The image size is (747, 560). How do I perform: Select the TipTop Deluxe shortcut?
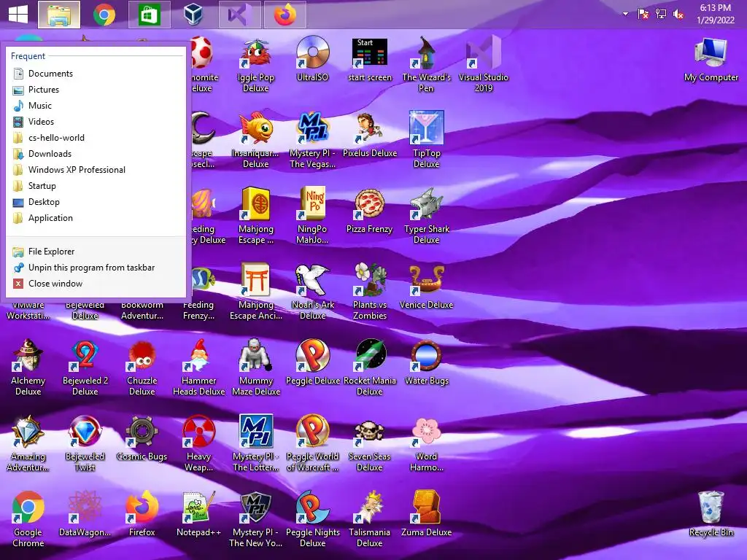pyautogui.click(x=426, y=141)
